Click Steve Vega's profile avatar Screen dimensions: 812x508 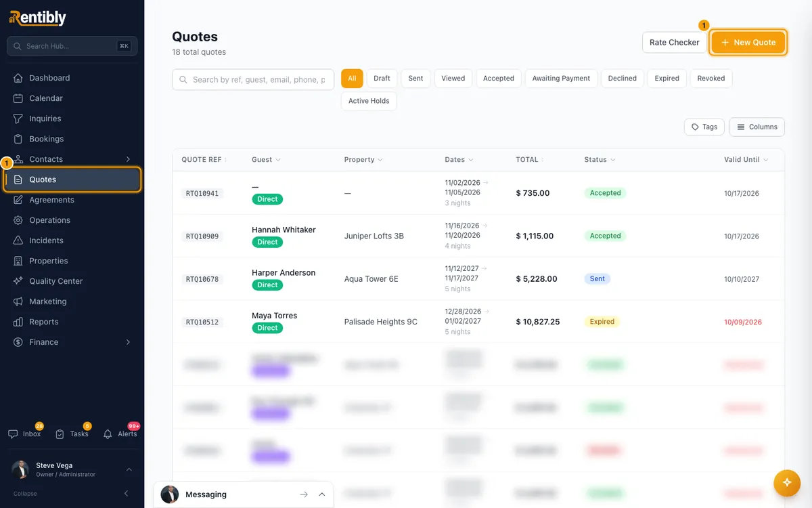[x=21, y=469]
